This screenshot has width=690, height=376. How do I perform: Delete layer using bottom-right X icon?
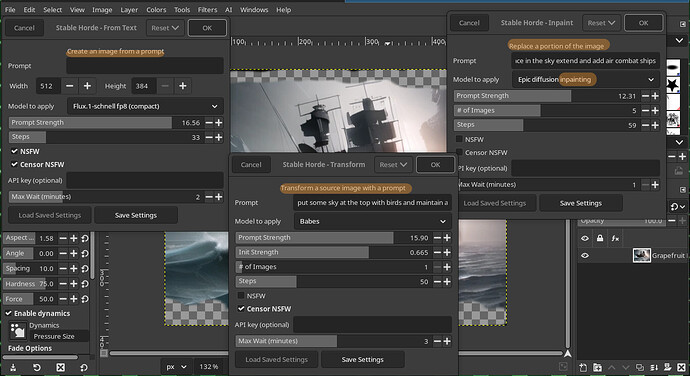(x=681, y=367)
